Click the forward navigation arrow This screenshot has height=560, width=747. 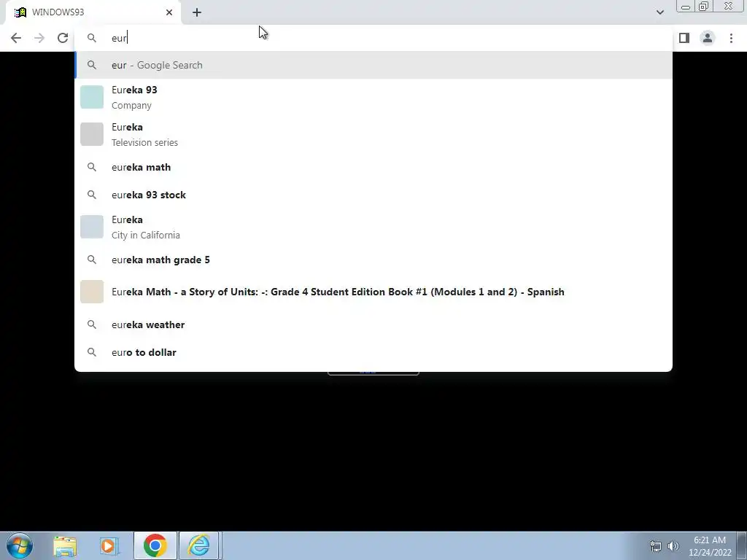(39, 38)
